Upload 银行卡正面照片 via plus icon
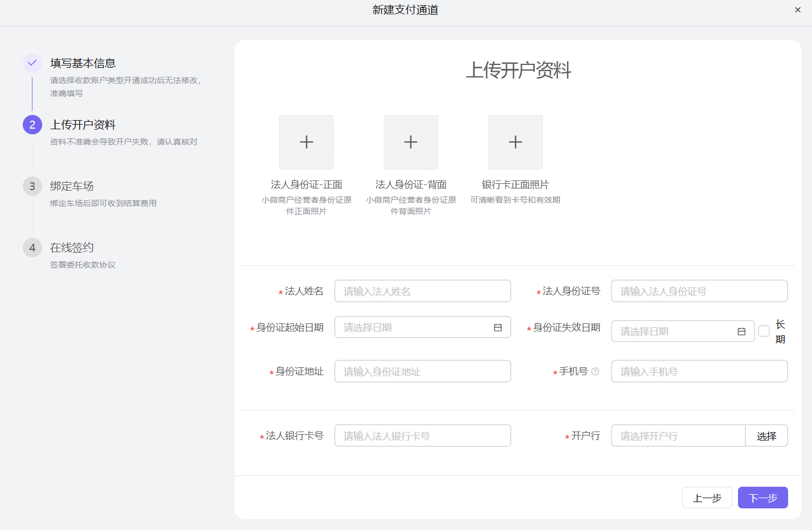 (515, 142)
